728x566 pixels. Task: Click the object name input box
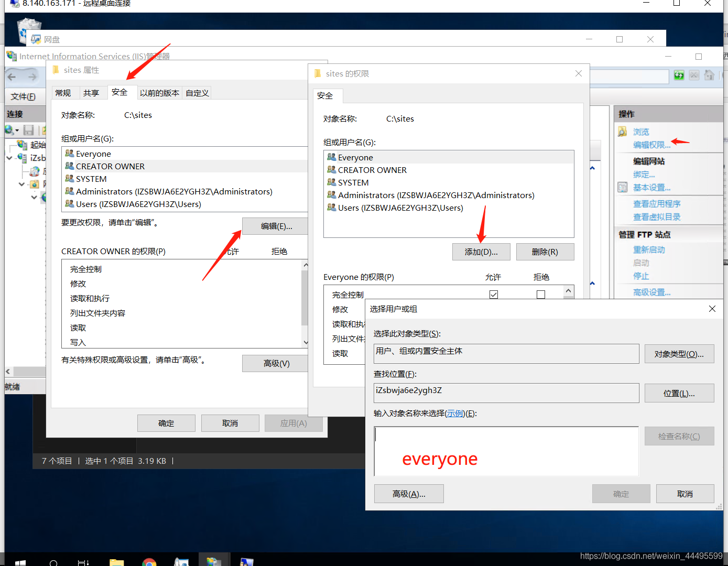click(x=506, y=451)
